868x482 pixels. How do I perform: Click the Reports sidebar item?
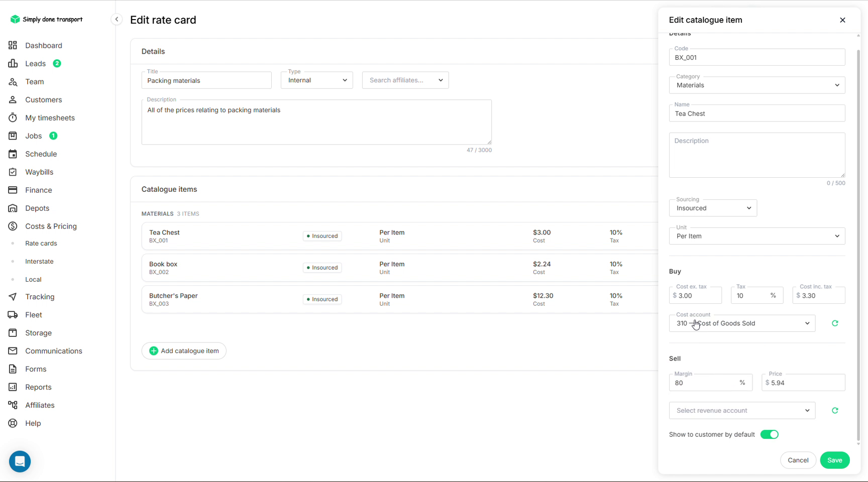point(38,387)
